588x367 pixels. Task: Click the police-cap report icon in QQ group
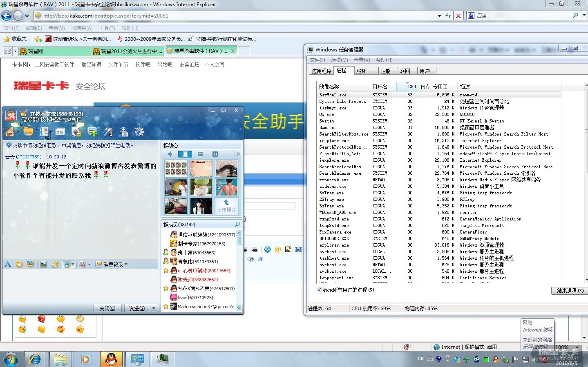(x=124, y=132)
